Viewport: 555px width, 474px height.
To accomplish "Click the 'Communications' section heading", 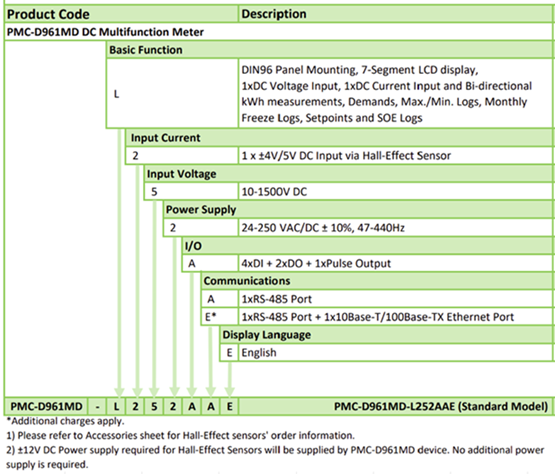I will click(247, 281).
